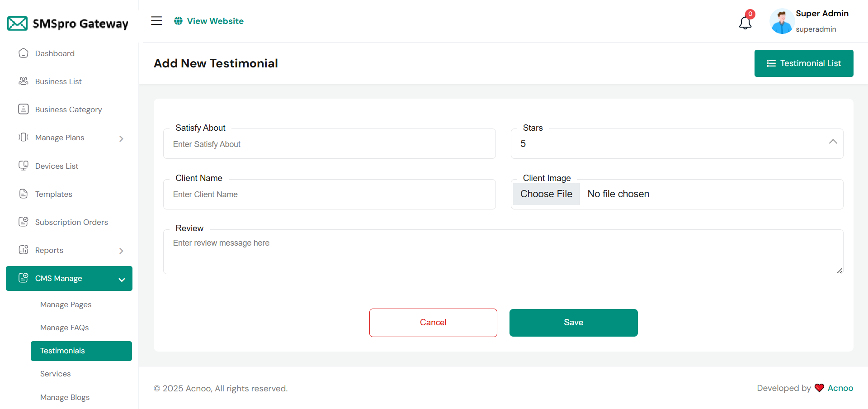
Task: Click the Business Category icon
Action: click(24, 109)
